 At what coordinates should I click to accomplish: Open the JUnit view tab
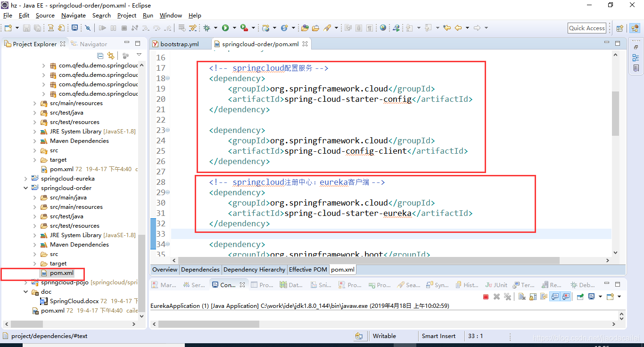(x=496, y=285)
